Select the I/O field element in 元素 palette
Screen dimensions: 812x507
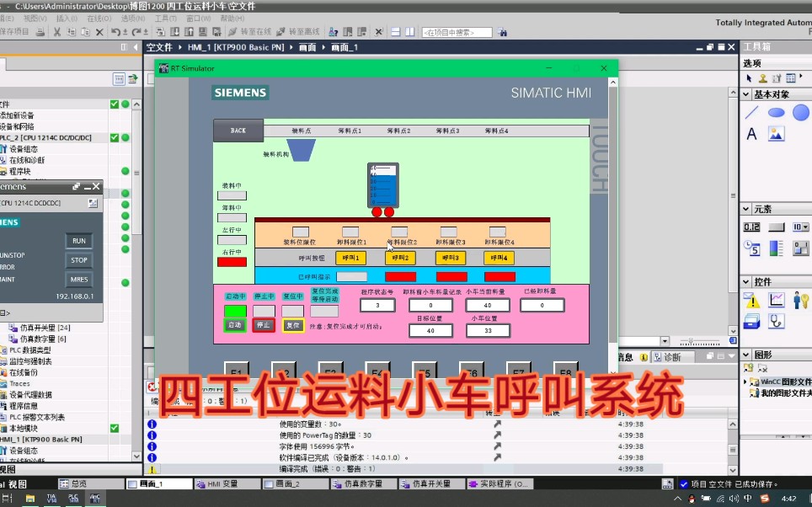(x=751, y=225)
